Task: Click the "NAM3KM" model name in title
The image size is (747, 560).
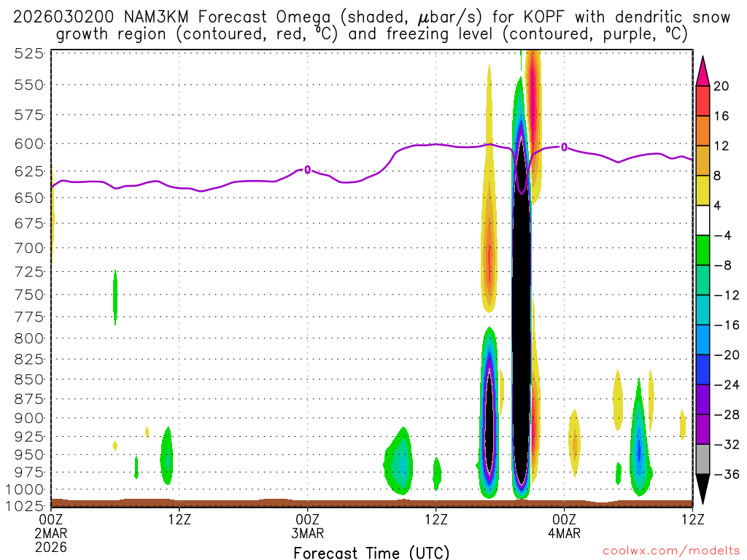Action: click(x=156, y=17)
